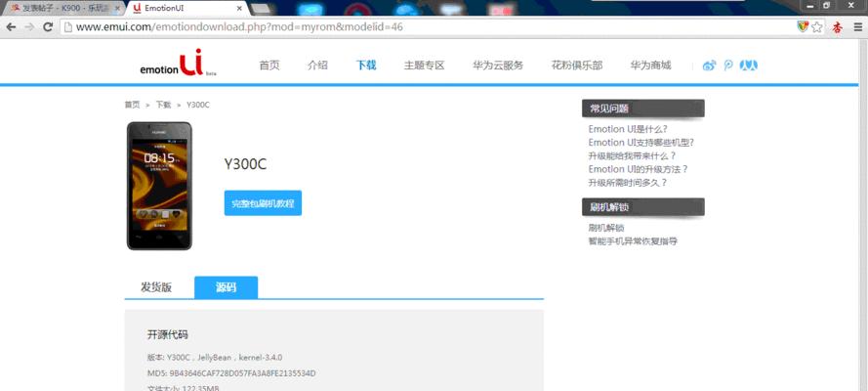Switch to the K900 forum post tab

point(62,8)
